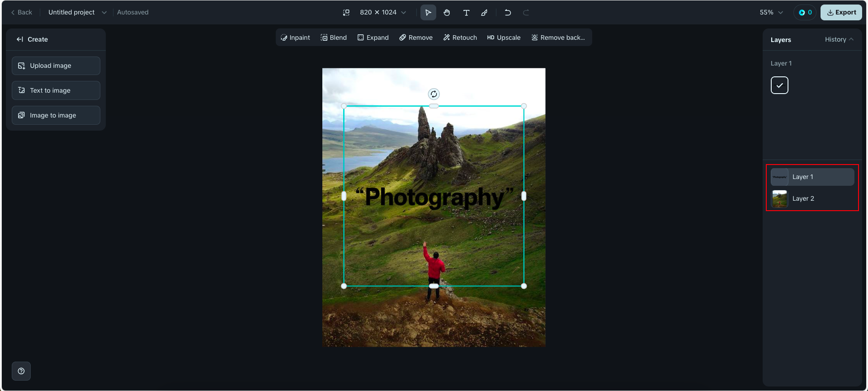Open the help question mark button
The height and width of the screenshot is (391, 868).
click(21, 371)
